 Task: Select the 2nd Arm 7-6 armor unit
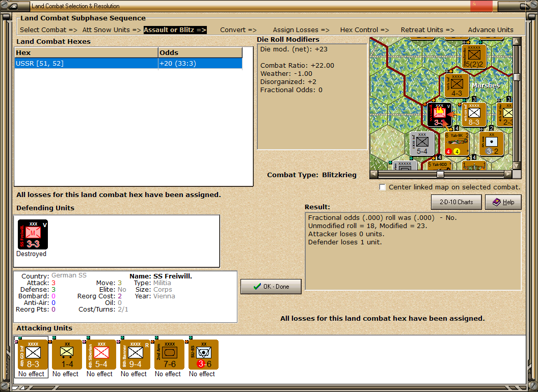170,355
